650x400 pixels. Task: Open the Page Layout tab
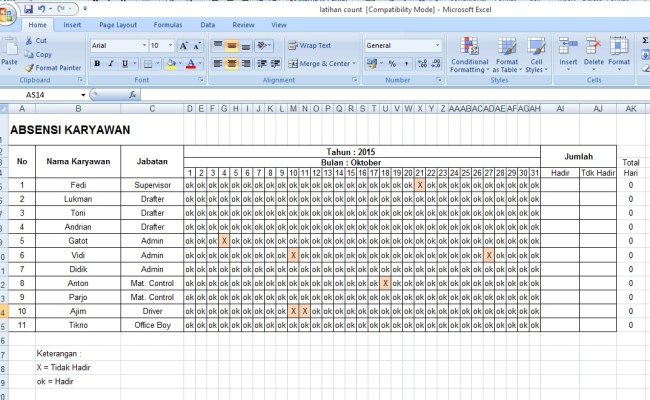click(118, 25)
